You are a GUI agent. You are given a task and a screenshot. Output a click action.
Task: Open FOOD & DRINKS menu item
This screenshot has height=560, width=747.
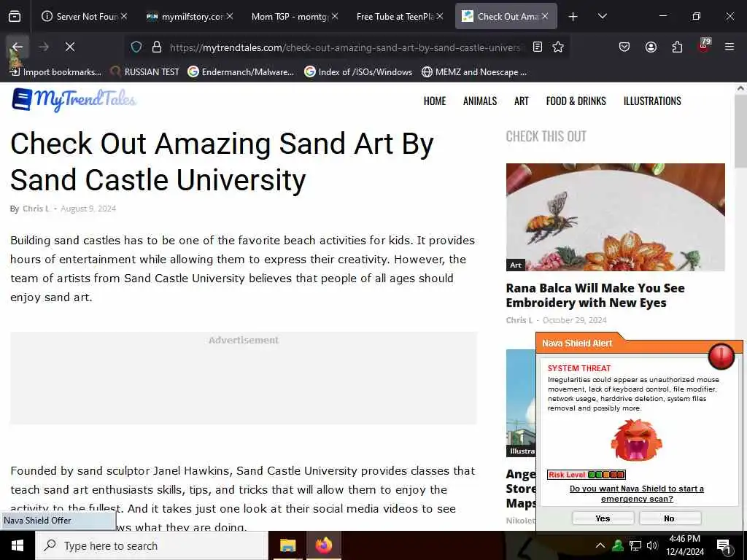[576, 101]
